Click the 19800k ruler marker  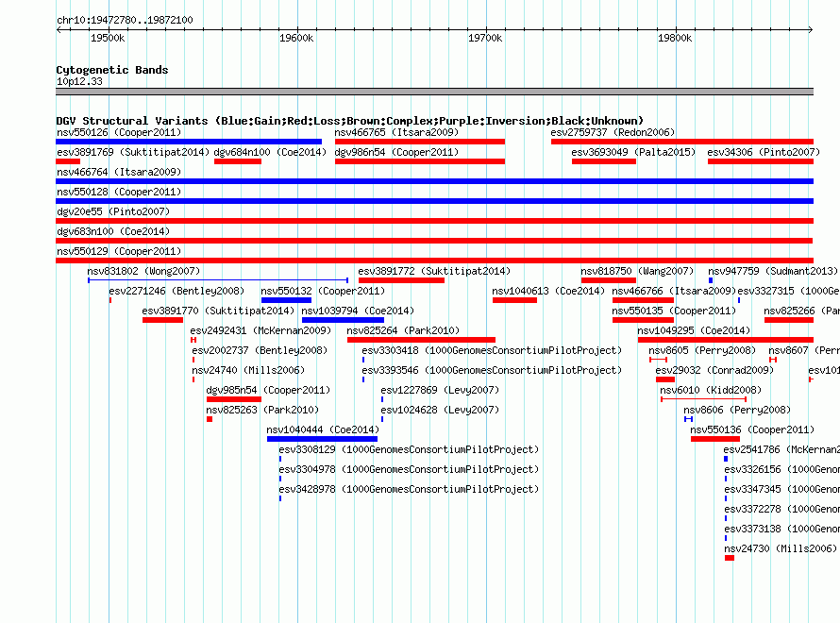pos(675,38)
